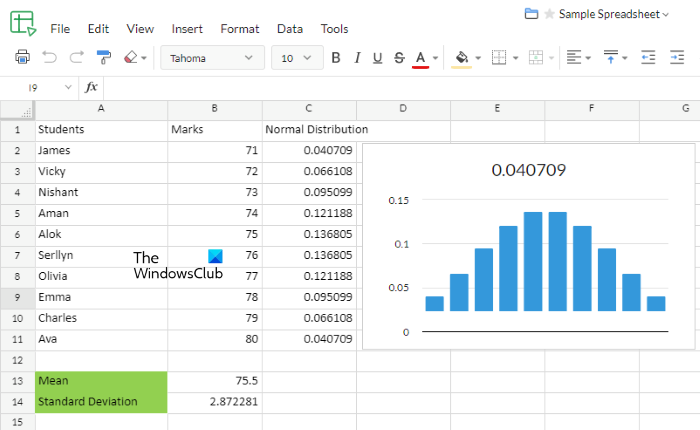
Task: Open vertical alignment dropdown arrow
Action: coord(625,58)
